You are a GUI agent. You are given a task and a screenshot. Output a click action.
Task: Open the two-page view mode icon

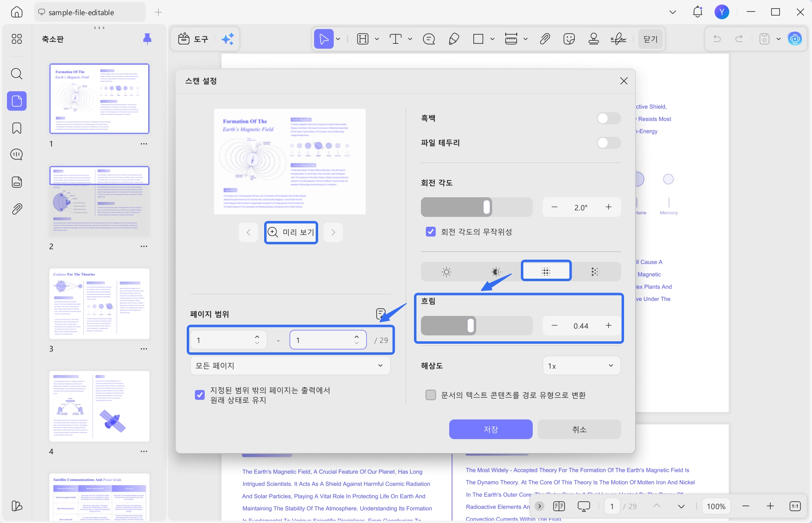[559, 506]
